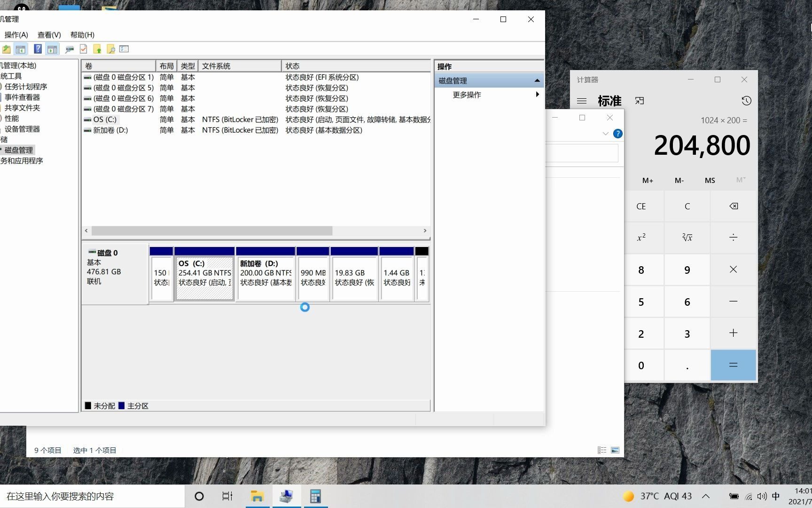
Task: Select 任务计划程序 in the console tree
Action: 26,87
